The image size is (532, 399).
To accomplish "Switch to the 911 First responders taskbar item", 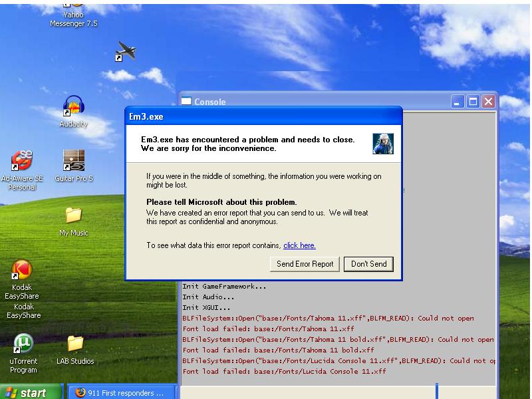I will click(122, 392).
